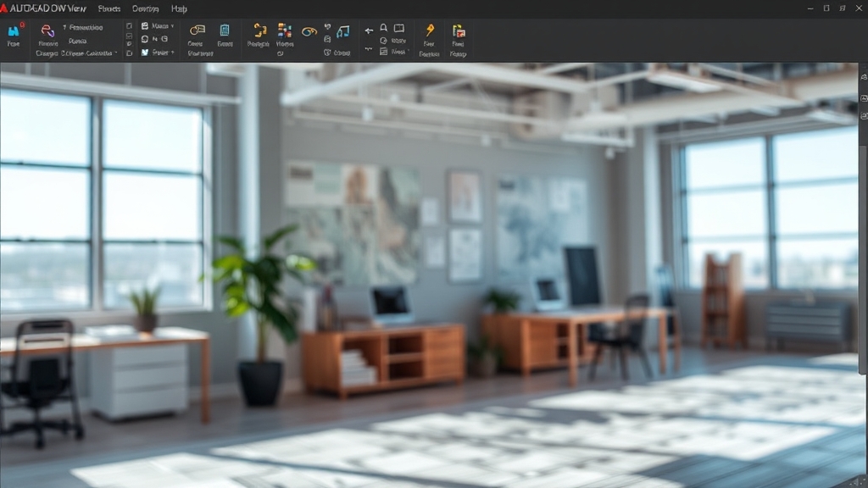Click the orange swap arrows icon

pos(259,30)
